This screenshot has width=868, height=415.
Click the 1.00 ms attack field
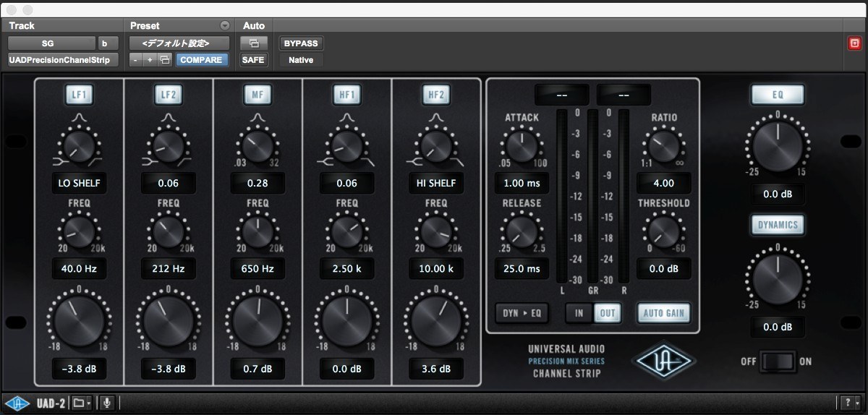[x=522, y=183]
